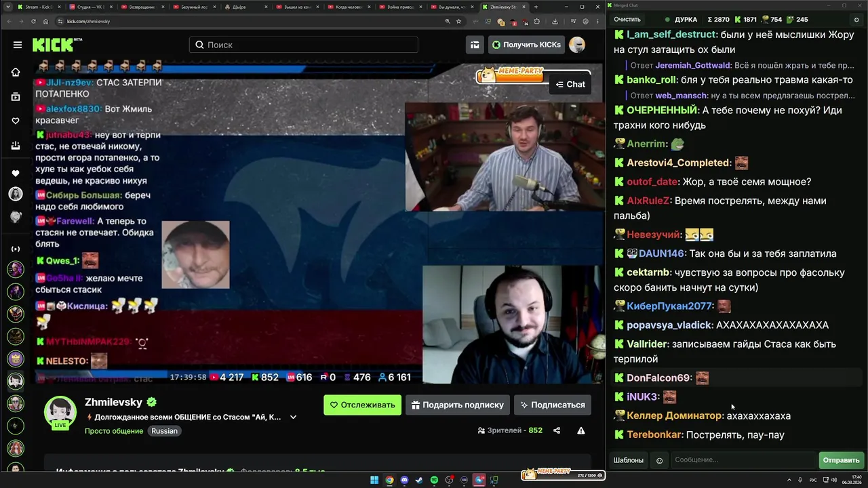The width and height of the screenshot is (868, 488).
Task: Click username Terebonkar in chat
Action: tap(655, 434)
